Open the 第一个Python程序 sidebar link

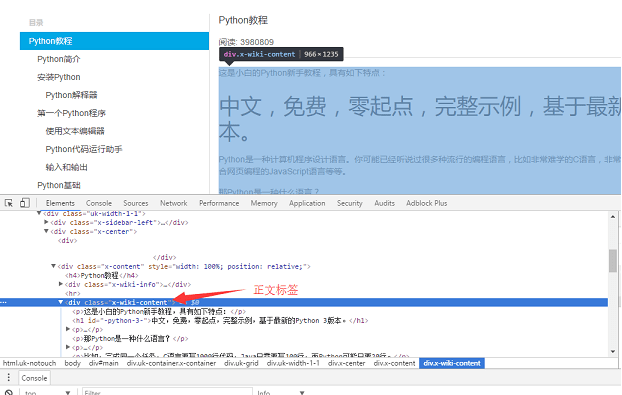pos(71,113)
